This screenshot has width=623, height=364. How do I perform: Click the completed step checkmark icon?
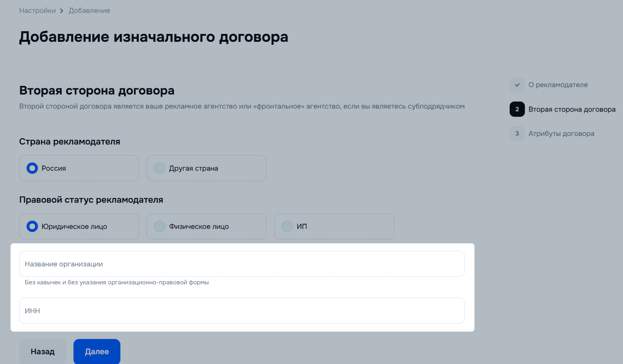click(x=517, y=85)
